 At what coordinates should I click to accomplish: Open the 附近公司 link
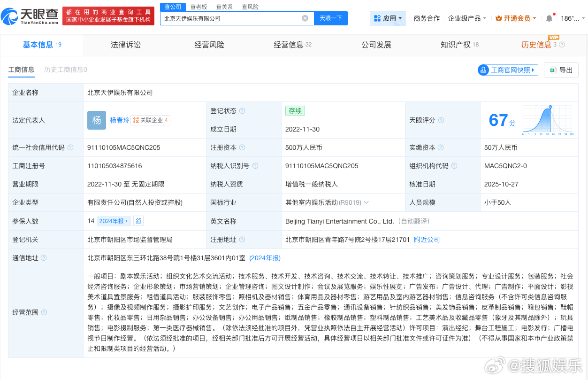click(427, 240)
